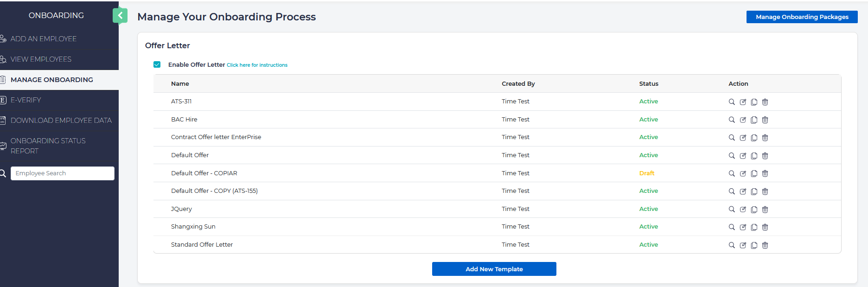Delete the Shangxing Sun template
Screen dimensions: 868x287
(765, 227)
